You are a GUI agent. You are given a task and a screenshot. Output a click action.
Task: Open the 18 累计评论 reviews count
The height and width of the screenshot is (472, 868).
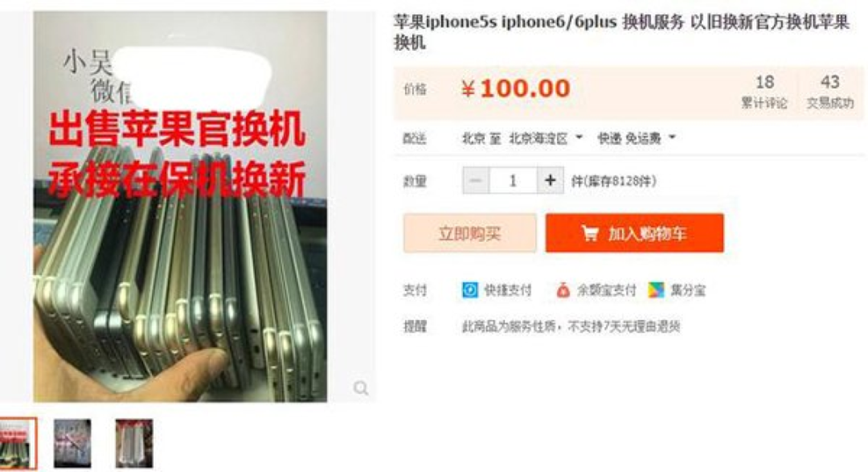point(764,92)
